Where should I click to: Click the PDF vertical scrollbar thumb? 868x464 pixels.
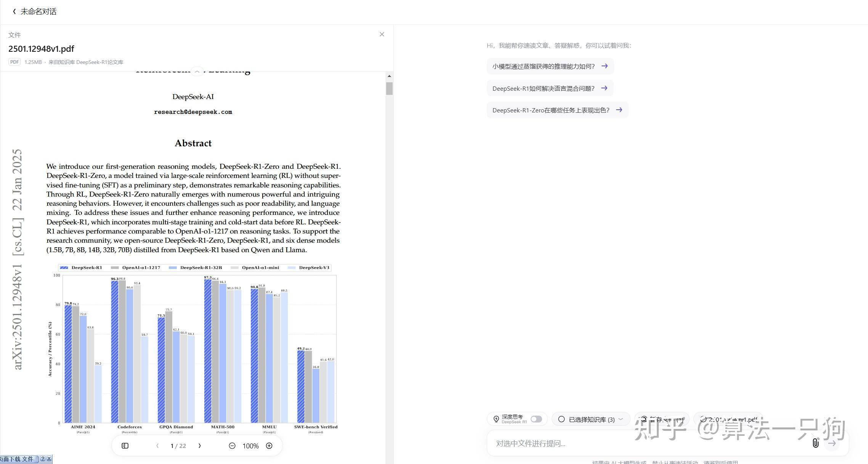(x=389, y=88)
